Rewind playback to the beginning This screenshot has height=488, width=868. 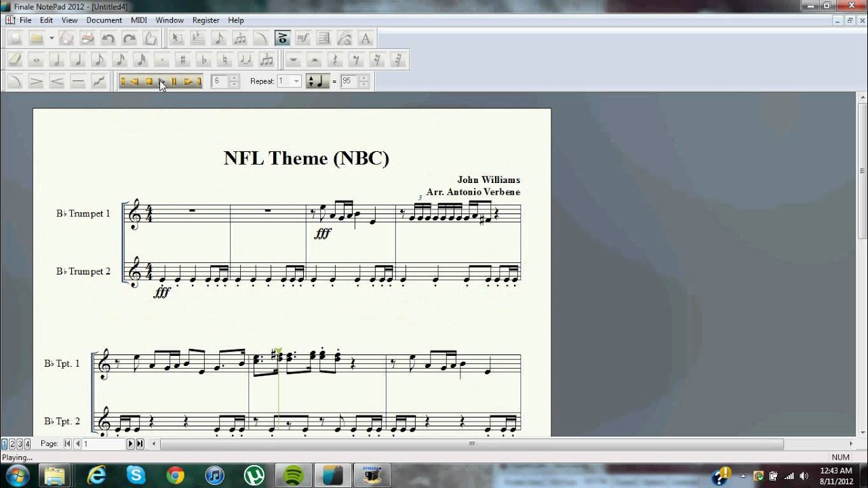click(x=123, y=81)
